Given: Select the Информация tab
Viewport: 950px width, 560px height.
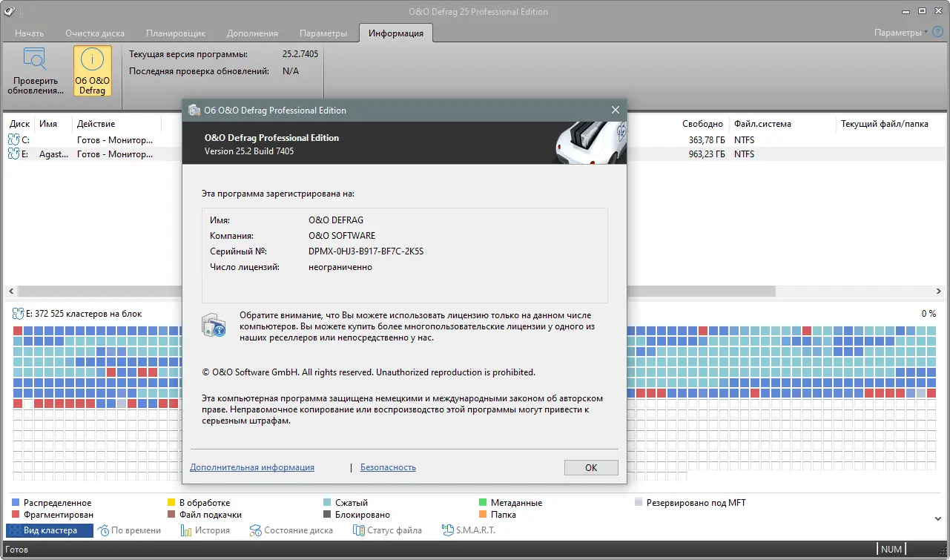Looking at the screenshot, I should coord(396,33).
